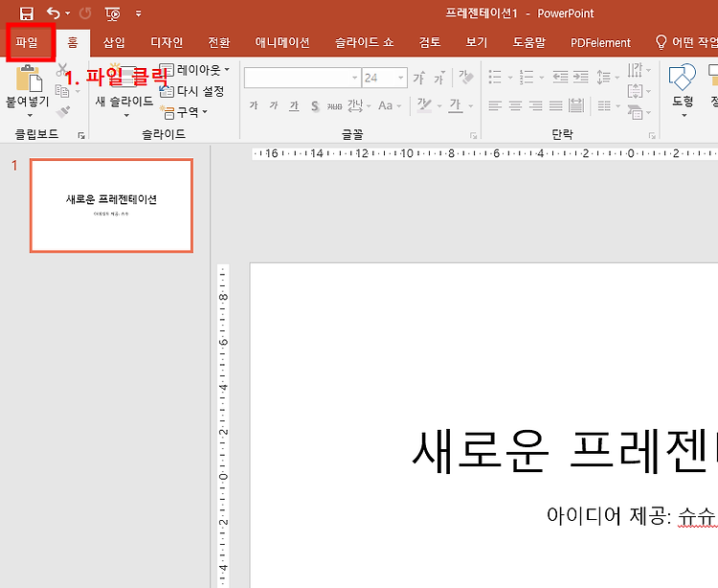Click the bullet list icon
718x588 pixels.
pyautogui.click(x=495, y=77)
